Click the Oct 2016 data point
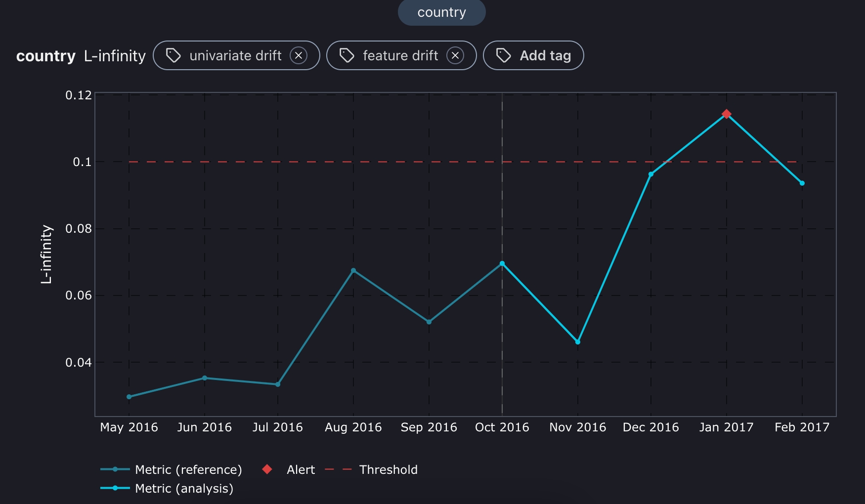865x504 pixels. 502,263
